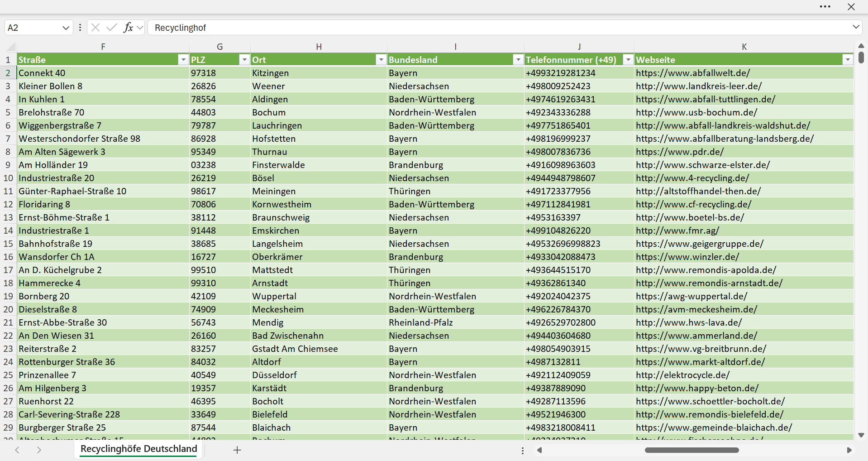Add a new sheet with plus icon

coord(237,450)
